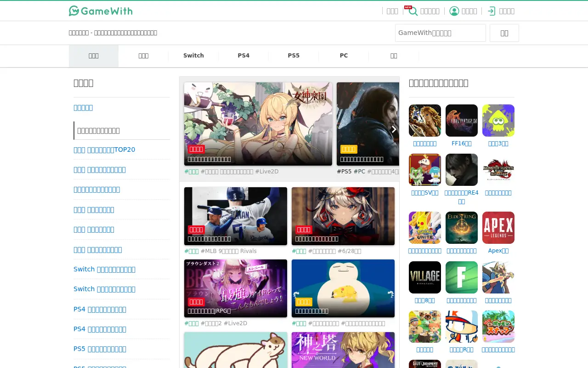588x368 pixels.
Task: Click the user account icon in header
Action: (454, 11)
